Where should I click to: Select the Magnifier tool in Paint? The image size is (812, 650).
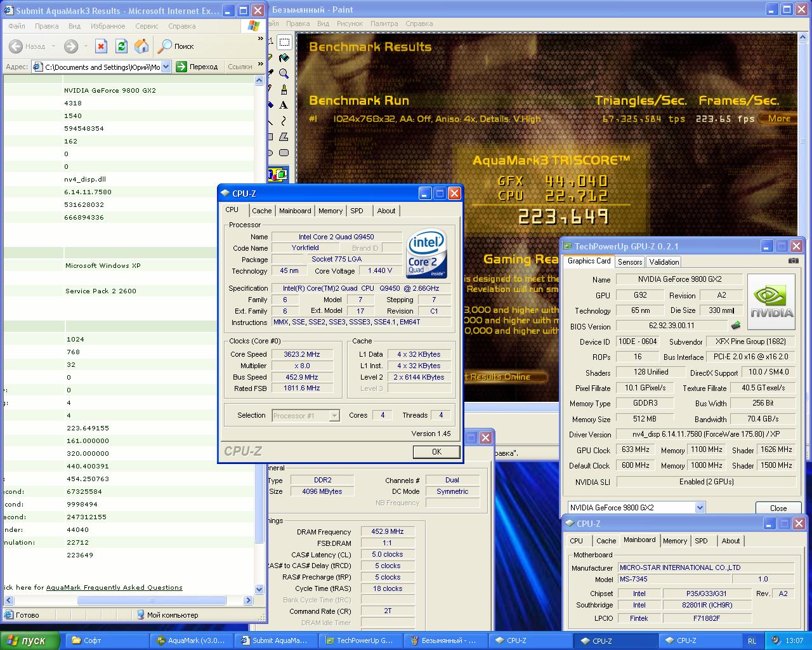284,74
